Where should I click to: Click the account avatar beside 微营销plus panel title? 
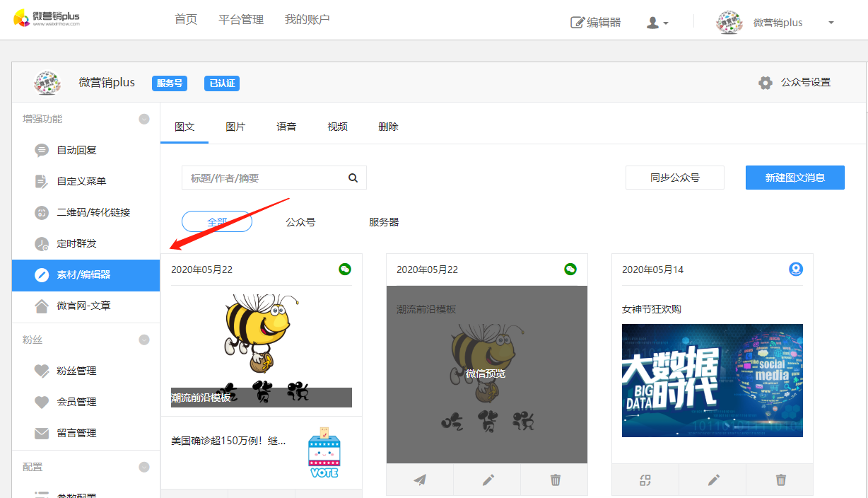click(x=47, y=83)
